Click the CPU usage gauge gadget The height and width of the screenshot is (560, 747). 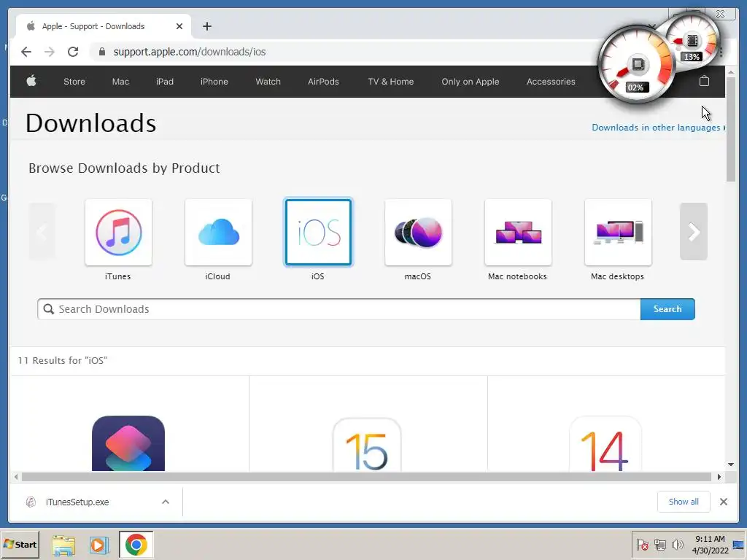click(x=636, y=65)
